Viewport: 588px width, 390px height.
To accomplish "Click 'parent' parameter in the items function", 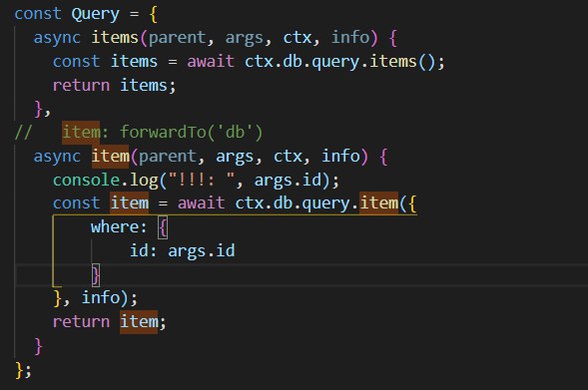I will click(177, 38).
